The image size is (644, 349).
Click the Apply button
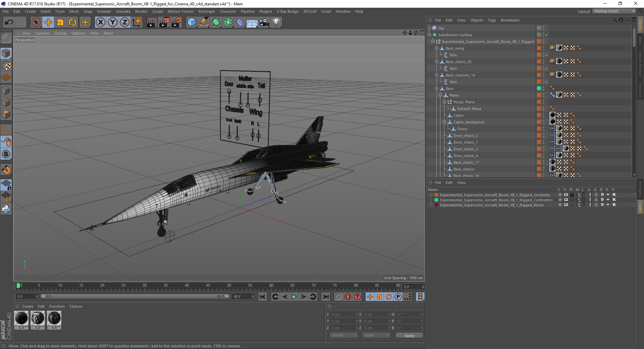(409, 336)
